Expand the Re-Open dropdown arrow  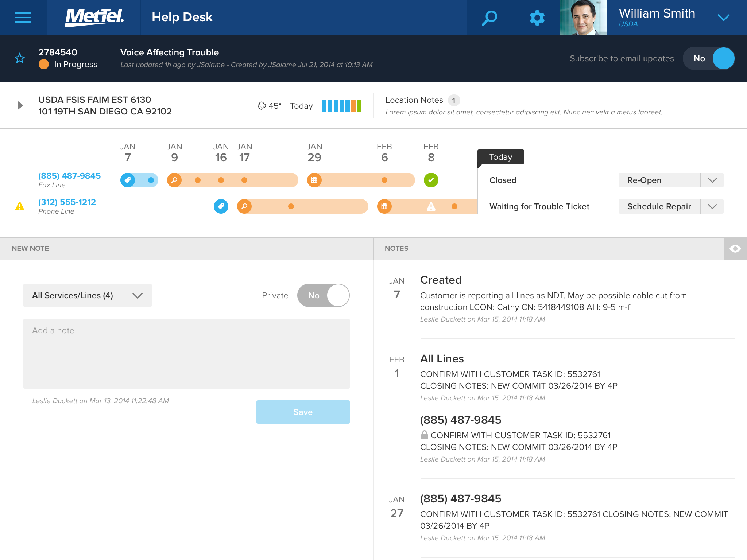(x=712, y=180)
